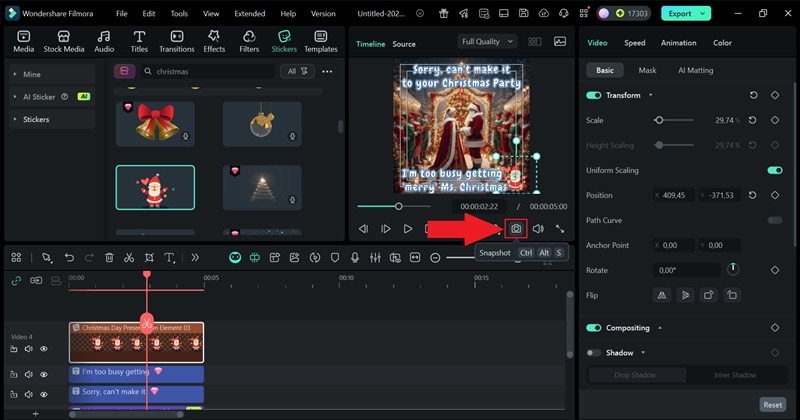Click the voiceover microphone icon
This screenshot has height=420, width=800.
click(355, 258)
